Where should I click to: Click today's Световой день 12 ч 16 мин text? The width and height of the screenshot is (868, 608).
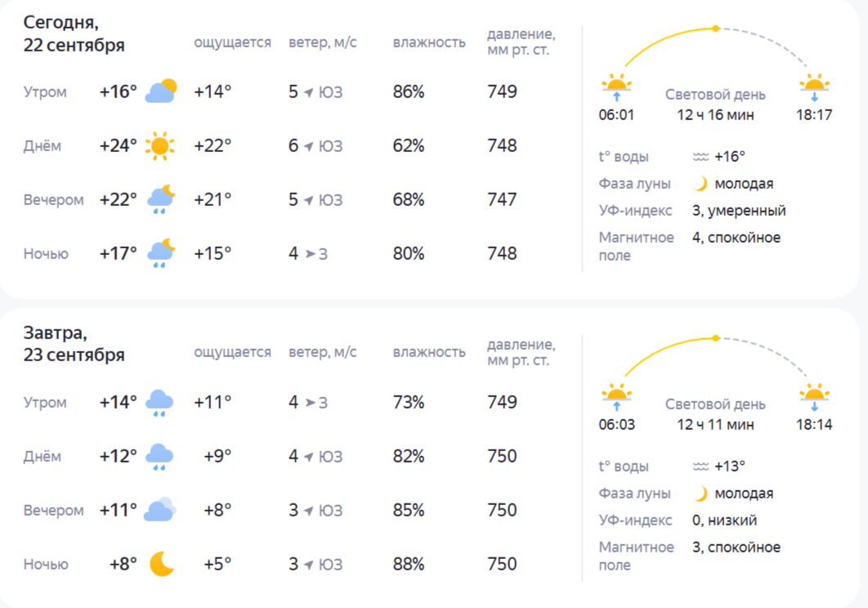715,105
